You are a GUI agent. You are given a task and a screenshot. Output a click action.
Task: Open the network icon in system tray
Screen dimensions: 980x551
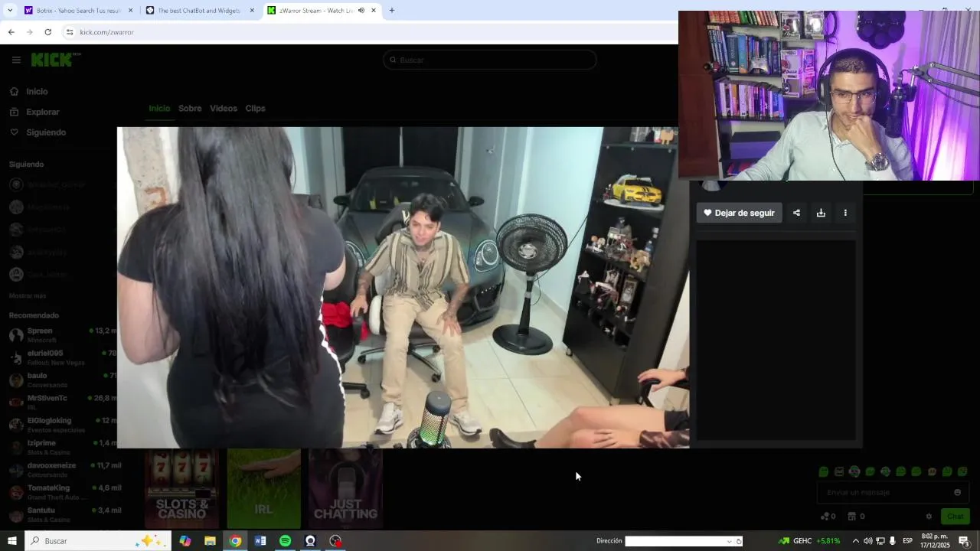click(x=880, y=541)
